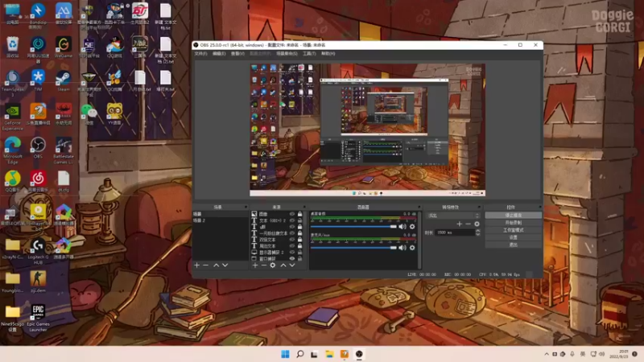Open the 帮助(H) menu
This screenshot has width=644, height=362.
coord(328,54)
